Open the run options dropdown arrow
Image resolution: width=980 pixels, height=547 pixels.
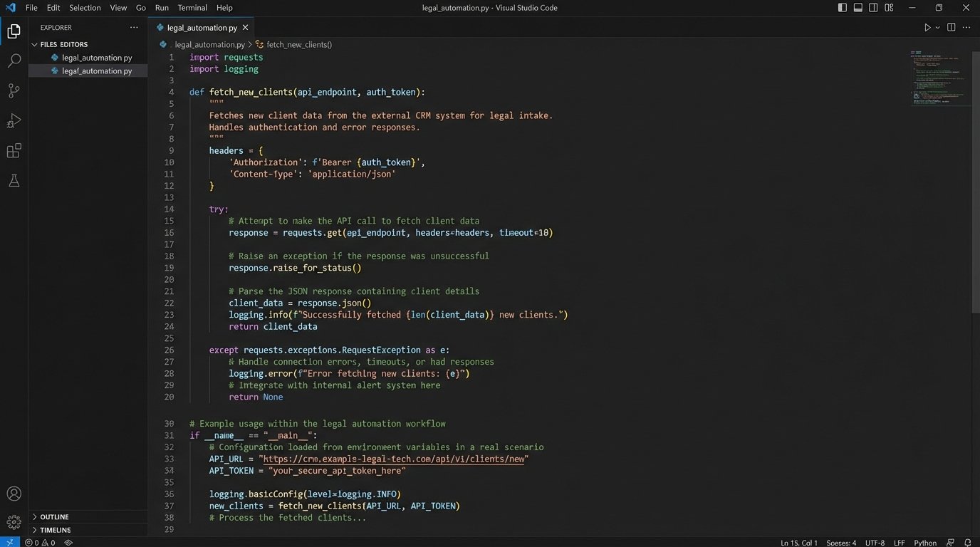click(x=937, y=28)
